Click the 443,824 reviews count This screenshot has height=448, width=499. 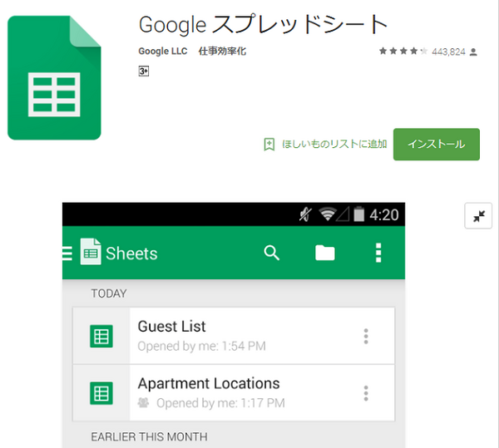448,52
